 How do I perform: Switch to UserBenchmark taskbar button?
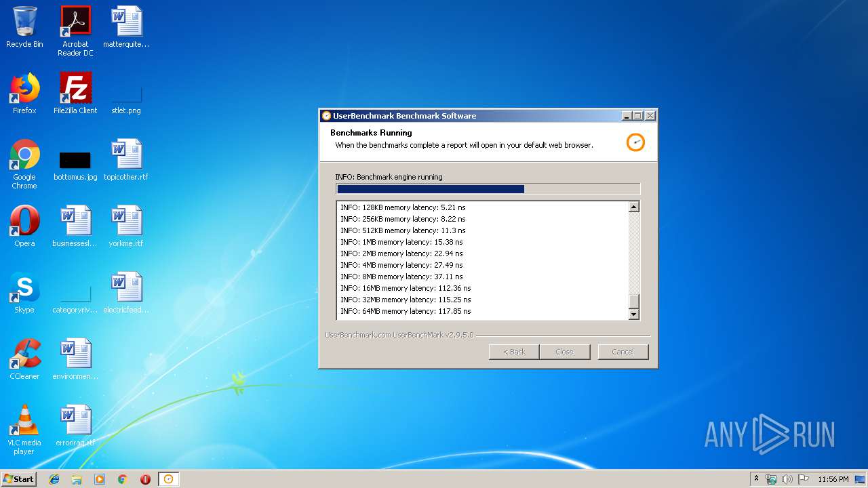(169, 479)
